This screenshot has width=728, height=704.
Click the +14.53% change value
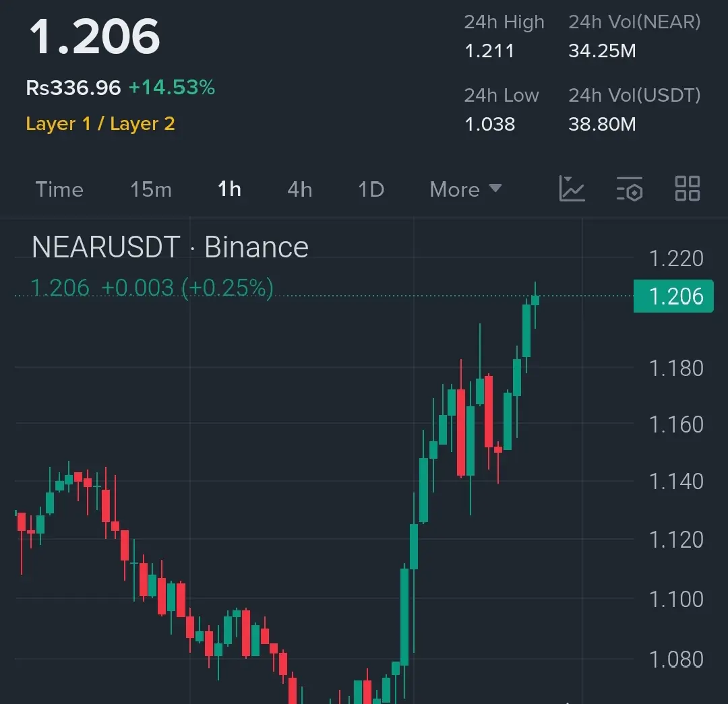[x=172, y=88]
